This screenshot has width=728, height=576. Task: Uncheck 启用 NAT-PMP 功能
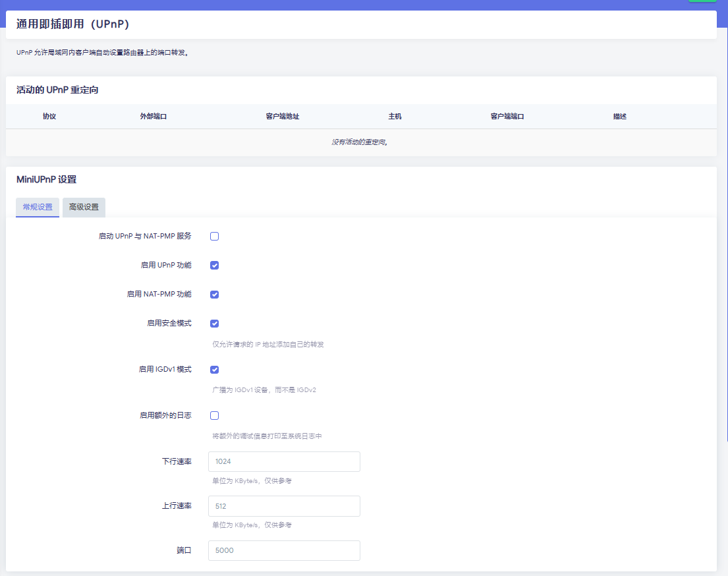[214, 295]
